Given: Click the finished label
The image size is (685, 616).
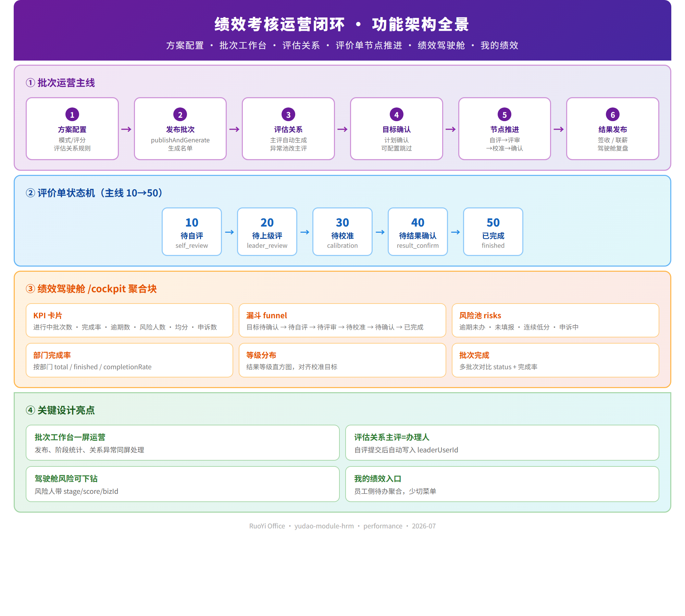Looking at the screenshot, I should tap(493, 245).
